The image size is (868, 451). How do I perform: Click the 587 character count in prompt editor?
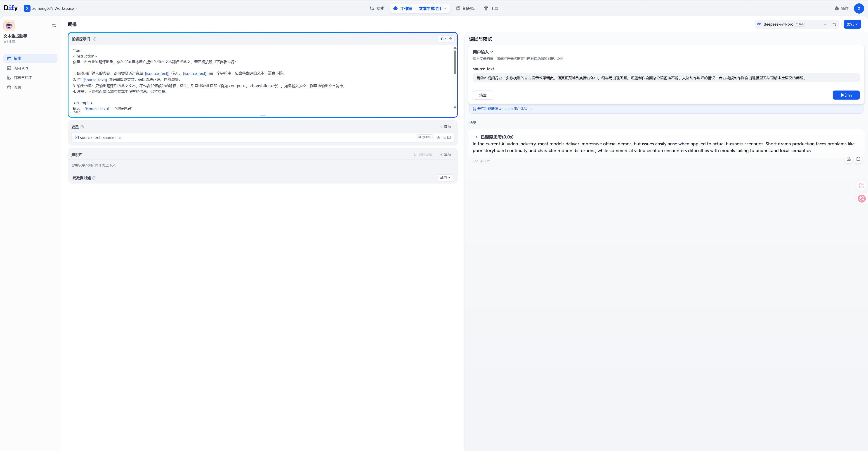(x=77, y=112)
